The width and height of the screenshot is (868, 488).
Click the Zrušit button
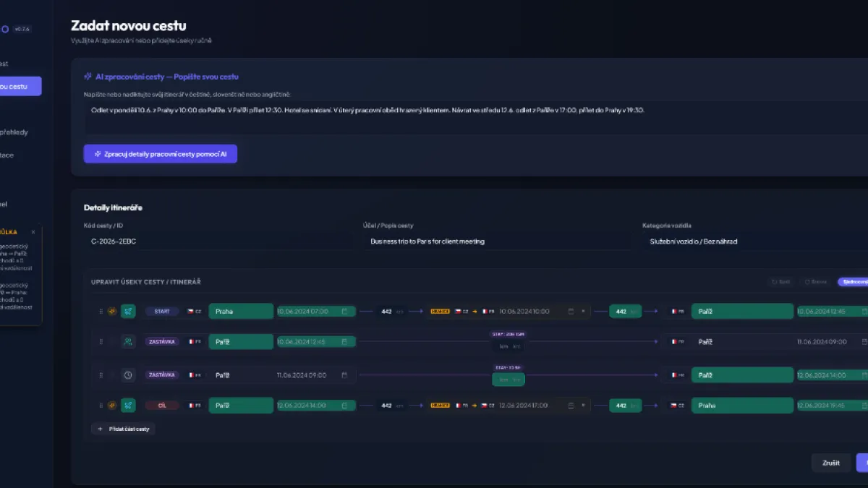click(x=831, y=463)
